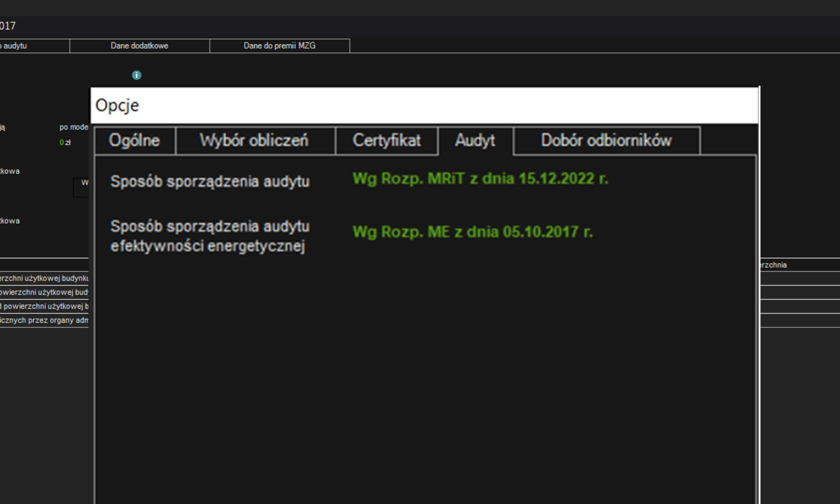Click the po mode label above 0 zł
This screenshot has height=504, width=840.
74,127
